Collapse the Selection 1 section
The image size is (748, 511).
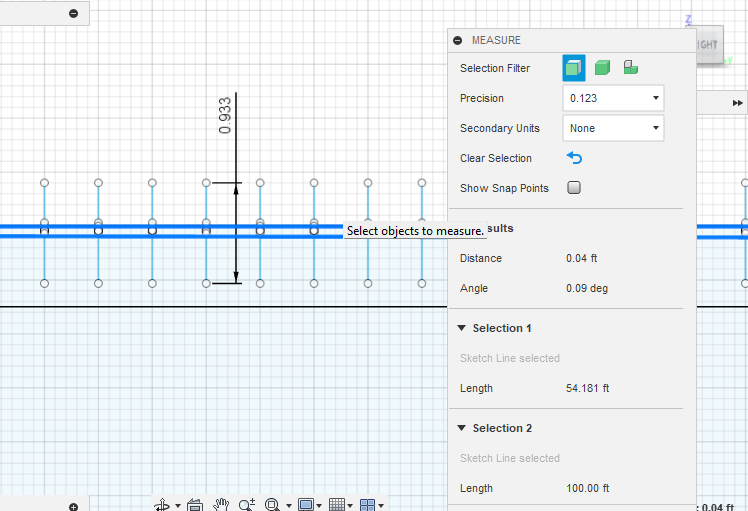pyautogui.click(x=461, y=328)
